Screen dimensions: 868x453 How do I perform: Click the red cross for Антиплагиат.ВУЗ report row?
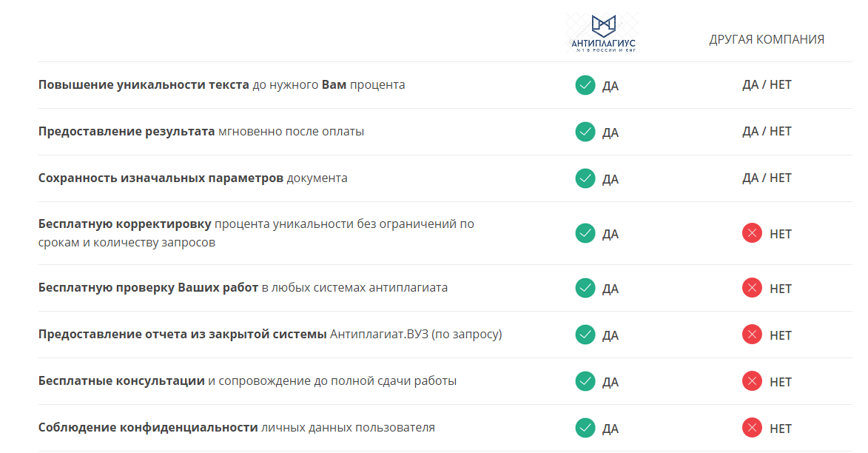pos(752,335)
